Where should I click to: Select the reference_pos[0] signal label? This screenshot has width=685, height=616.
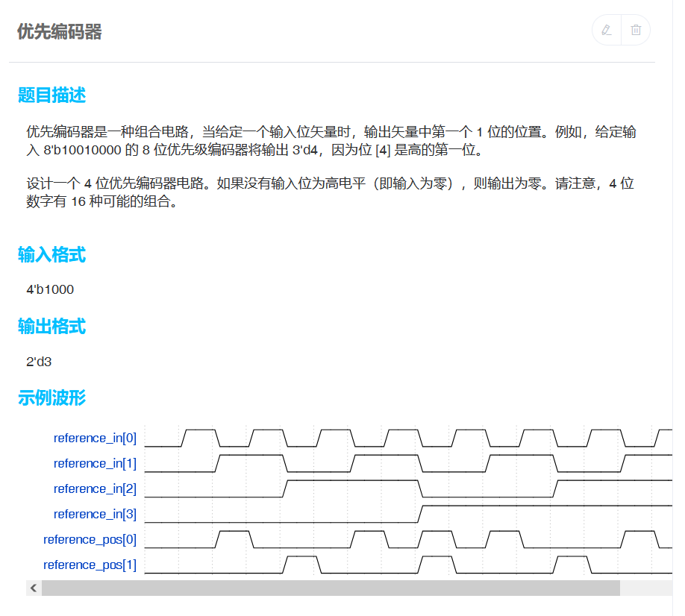(90, 539)
